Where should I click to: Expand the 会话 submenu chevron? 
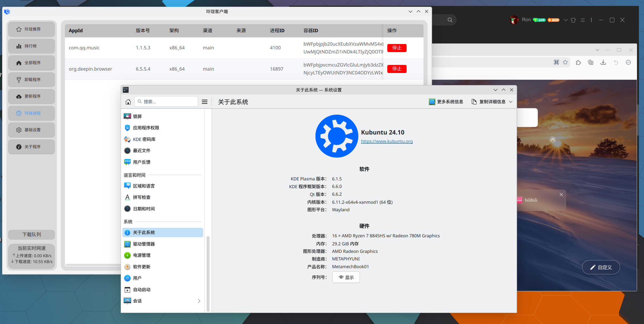click(199, 301)
